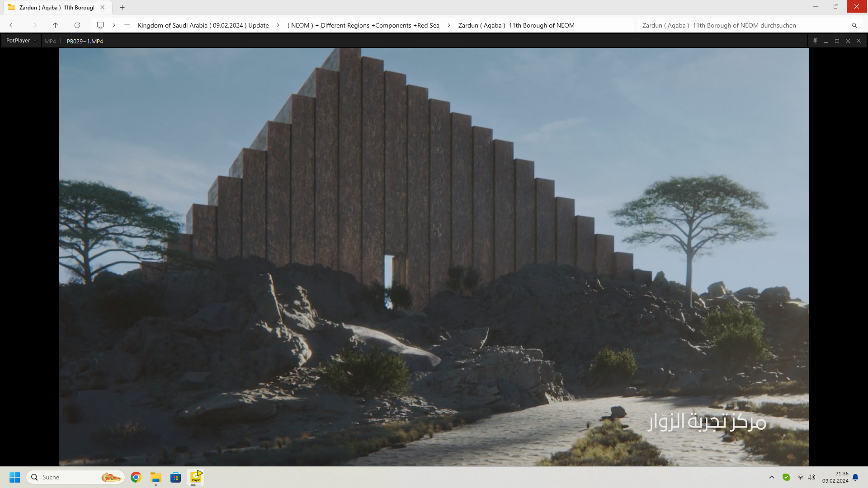Refresh the File Explorer view
Viewport: 868px width, 488px height.
pyautogui.click(x=77, y=25)
